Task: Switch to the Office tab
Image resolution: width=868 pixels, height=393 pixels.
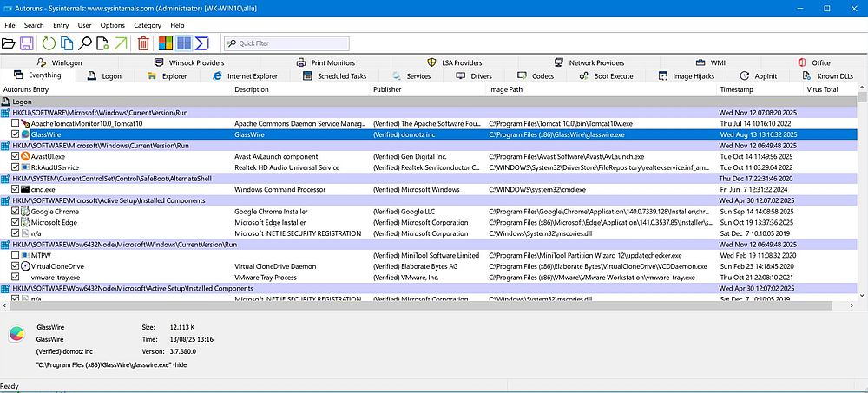Action: [x=814, y=62]
